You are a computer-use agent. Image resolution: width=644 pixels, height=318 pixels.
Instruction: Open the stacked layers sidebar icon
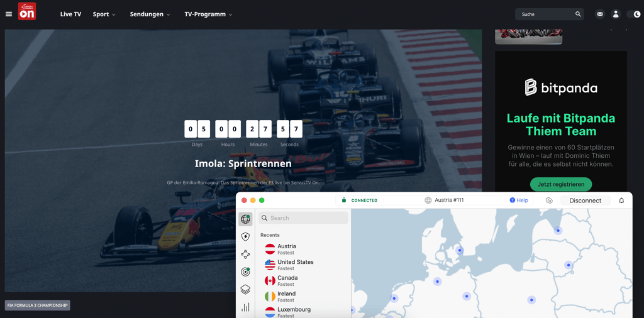click(x=245, y=289)
